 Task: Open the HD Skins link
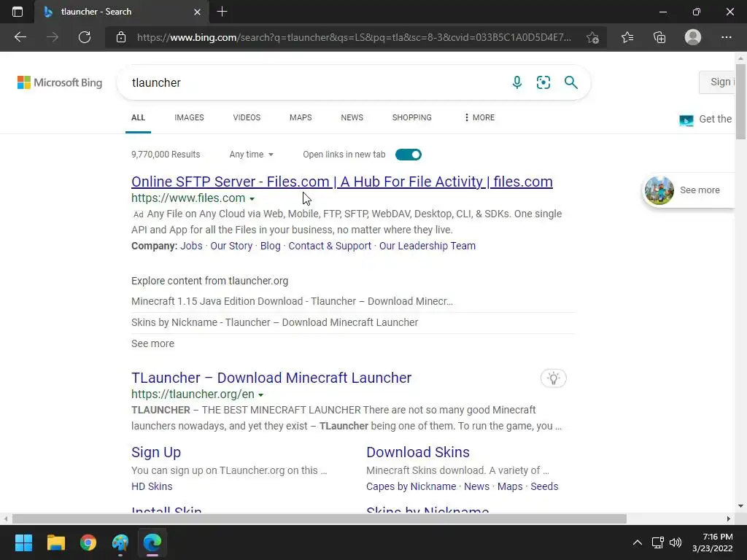[x=152, y=486]
